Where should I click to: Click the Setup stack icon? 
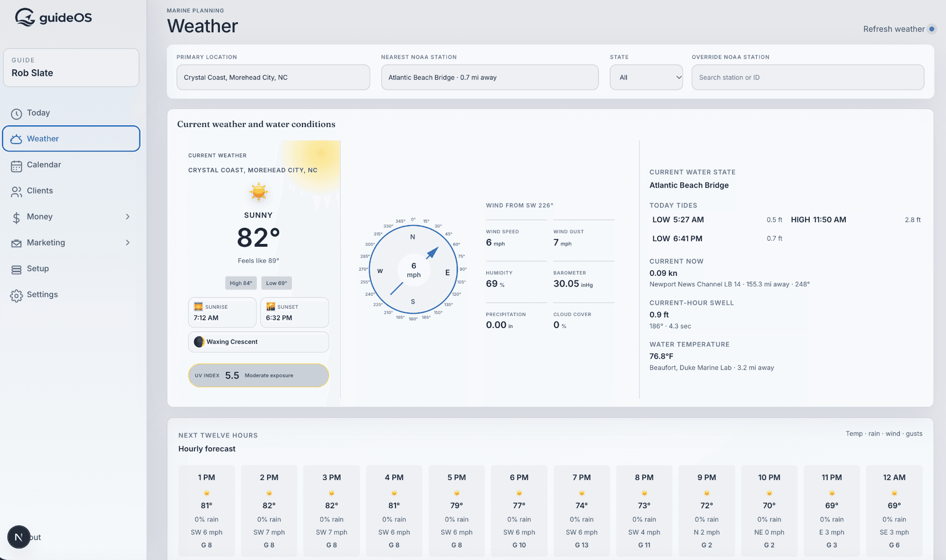16,269
